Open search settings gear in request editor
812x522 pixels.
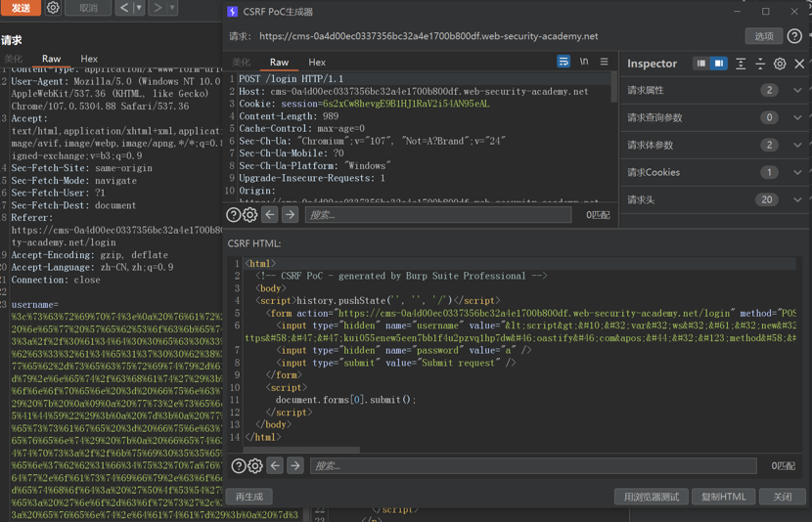click(x=250, y=215)
